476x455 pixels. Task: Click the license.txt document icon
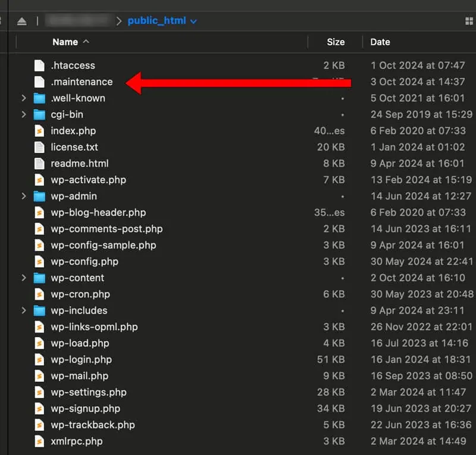39,147
